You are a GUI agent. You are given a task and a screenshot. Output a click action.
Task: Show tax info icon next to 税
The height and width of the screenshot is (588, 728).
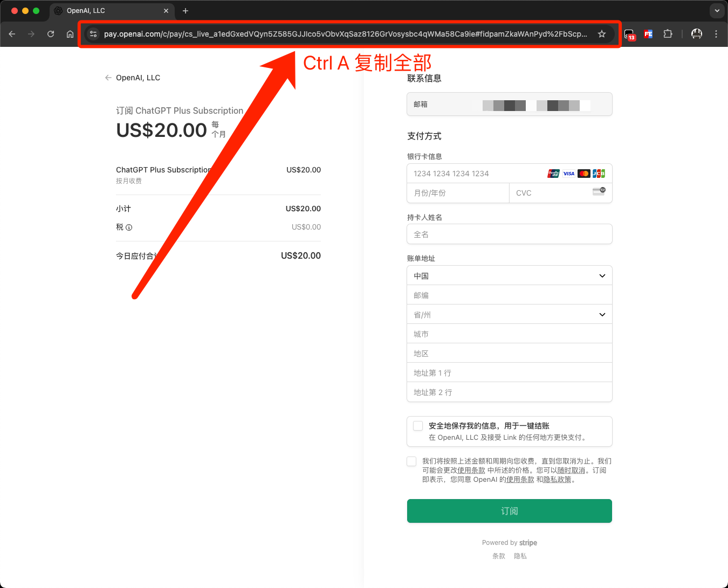coord(129,227)
